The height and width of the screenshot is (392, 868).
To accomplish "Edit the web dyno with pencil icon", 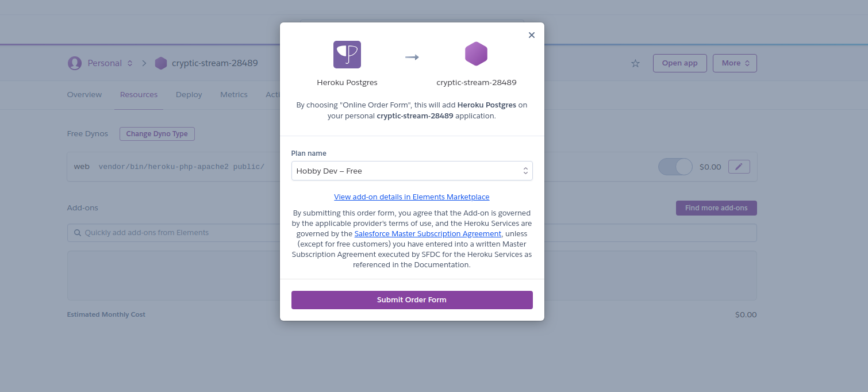I will pos(739,167).
